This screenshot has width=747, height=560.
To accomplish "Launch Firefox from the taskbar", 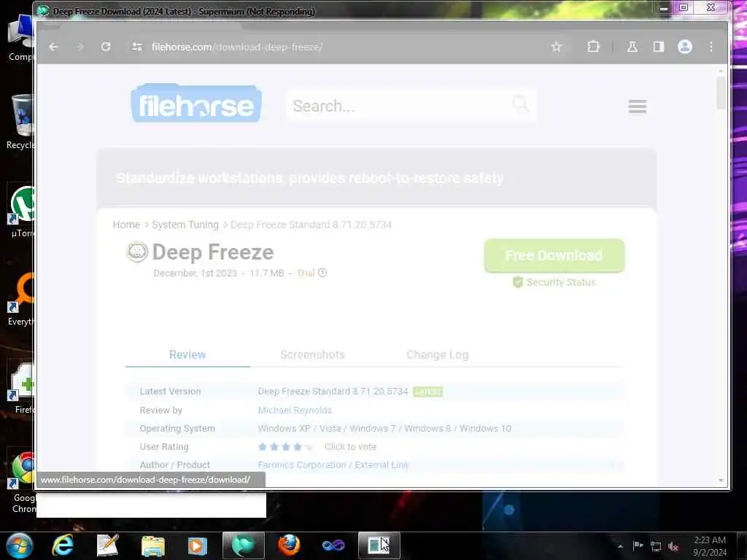I will (289, 545).
